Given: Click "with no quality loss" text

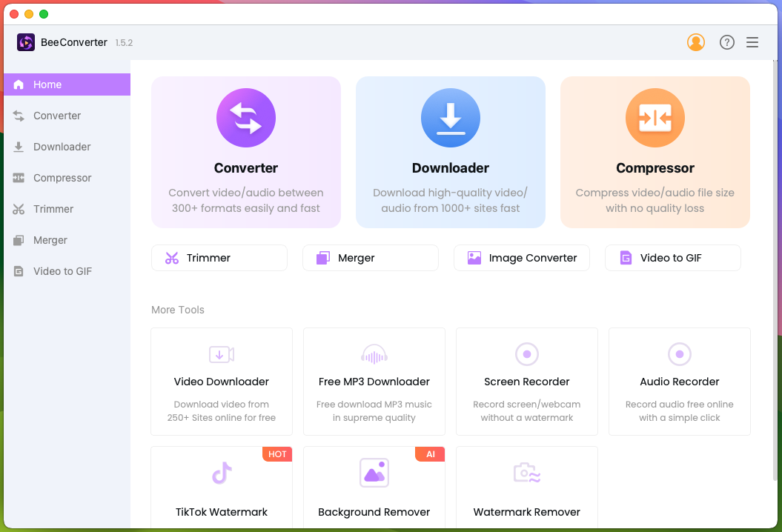Looking at the screenshot, I should pos(655,208).
